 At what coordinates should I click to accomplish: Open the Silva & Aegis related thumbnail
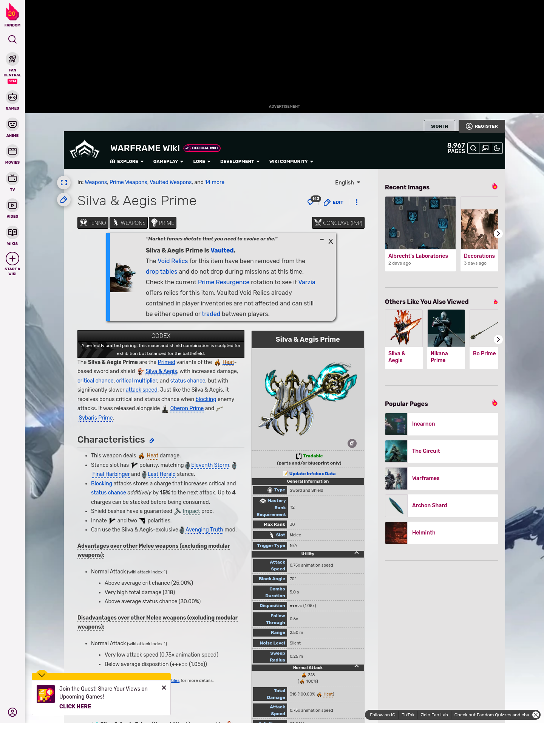tap(404, 328)
